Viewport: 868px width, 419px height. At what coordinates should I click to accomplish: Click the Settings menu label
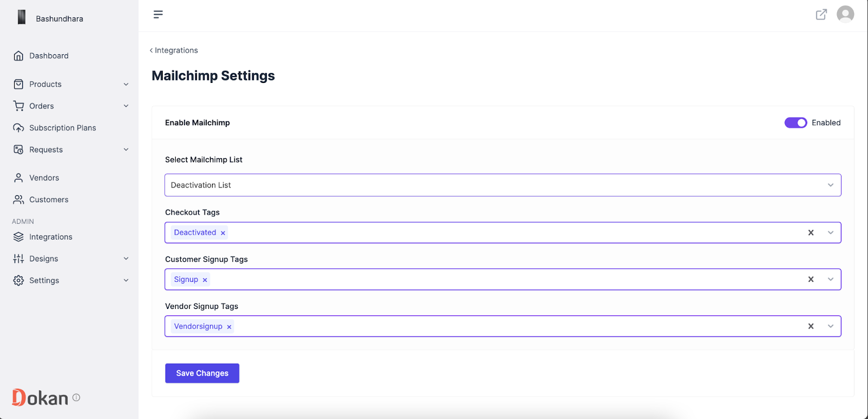tap(44, 280)
